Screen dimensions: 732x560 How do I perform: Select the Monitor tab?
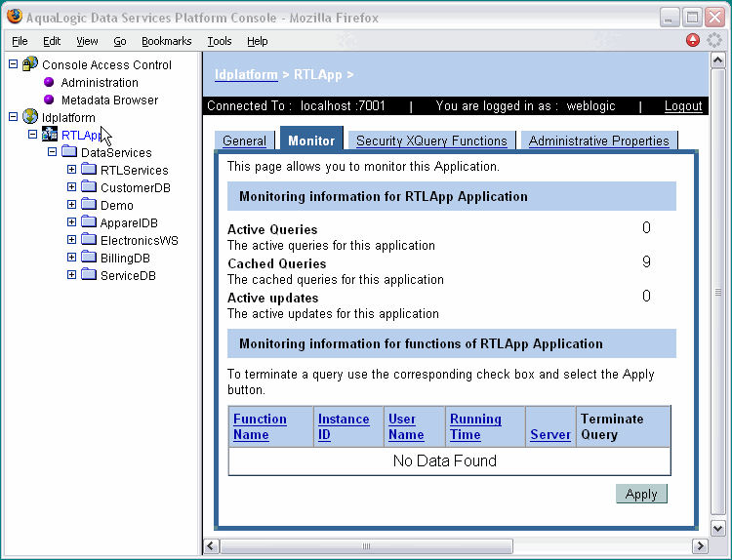(311, 139)
